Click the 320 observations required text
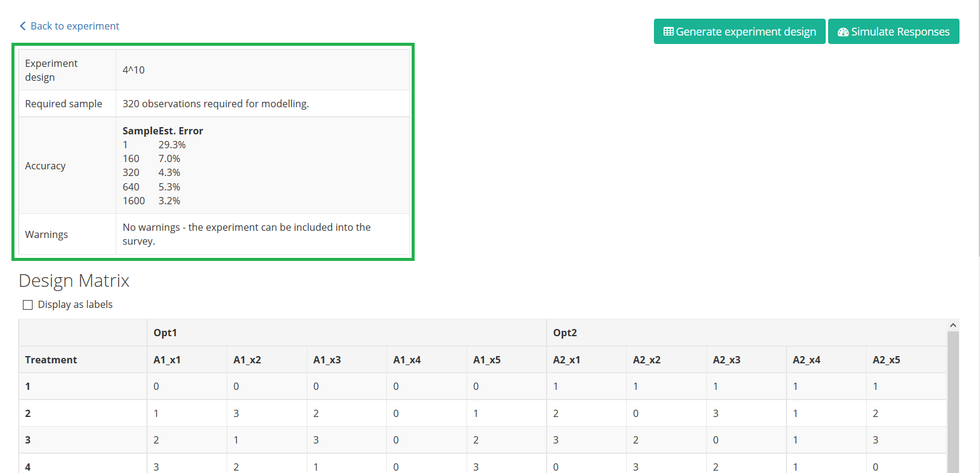Screen dimensions: 980x473 click(216, 104)
